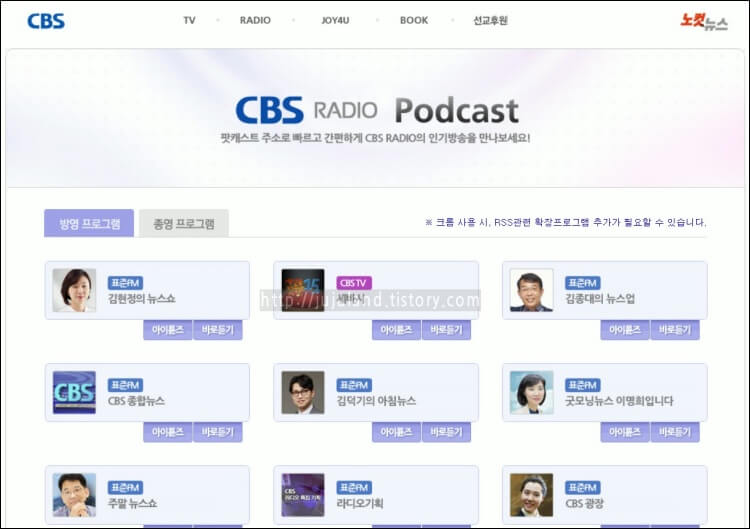Click the CBS 종합뉴스 title text
This screenshot has width=750, height=529.
pyautogui.click(x=136, y=401)
